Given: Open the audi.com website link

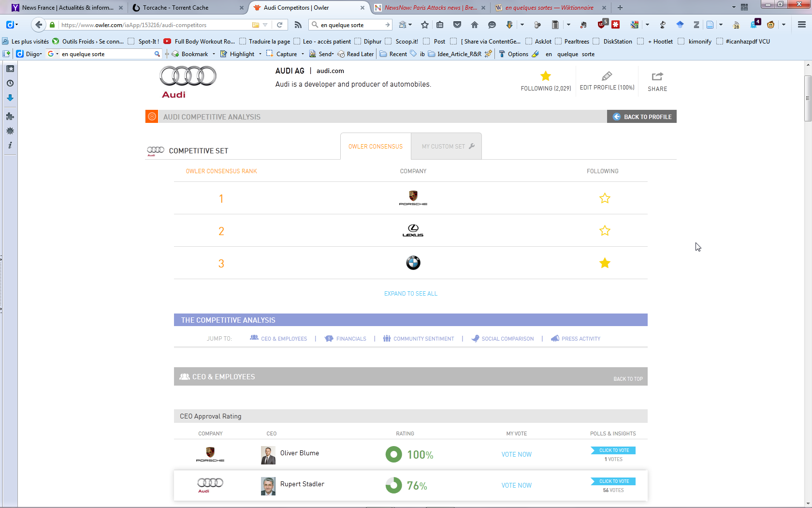Looking at the screenshot, I should click(330, 71).
